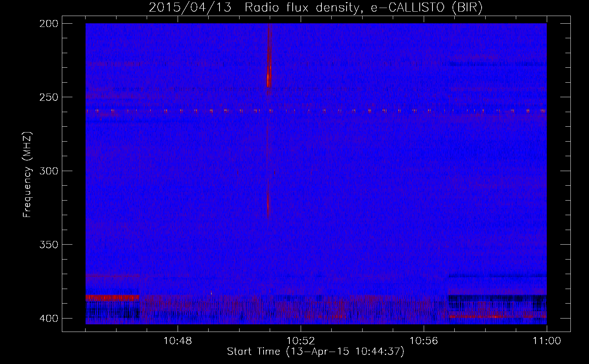
Task: Click the 11:00 time tick label
Action: point(547,341)
